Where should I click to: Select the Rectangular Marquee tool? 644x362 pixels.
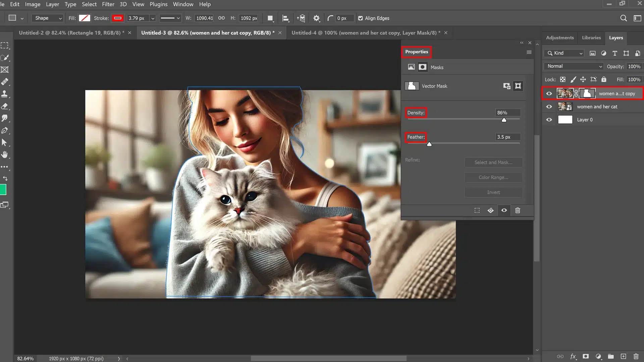[5, 45]
